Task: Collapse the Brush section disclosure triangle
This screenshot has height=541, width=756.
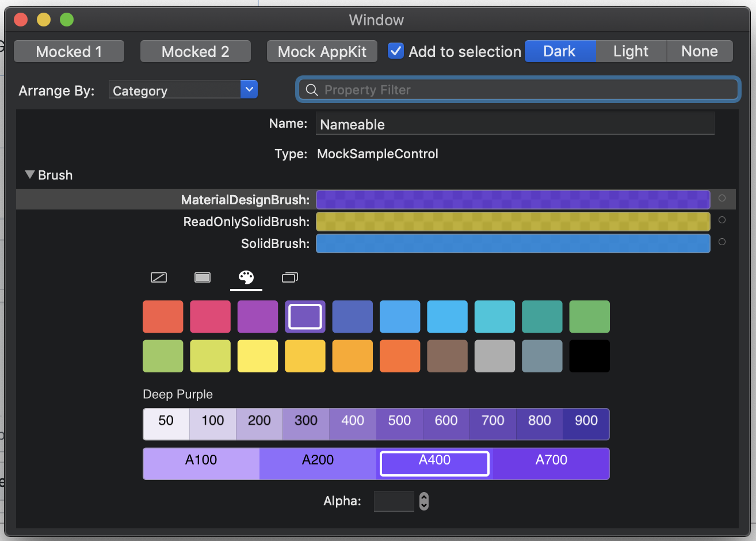Action: (x=29, y=174)
